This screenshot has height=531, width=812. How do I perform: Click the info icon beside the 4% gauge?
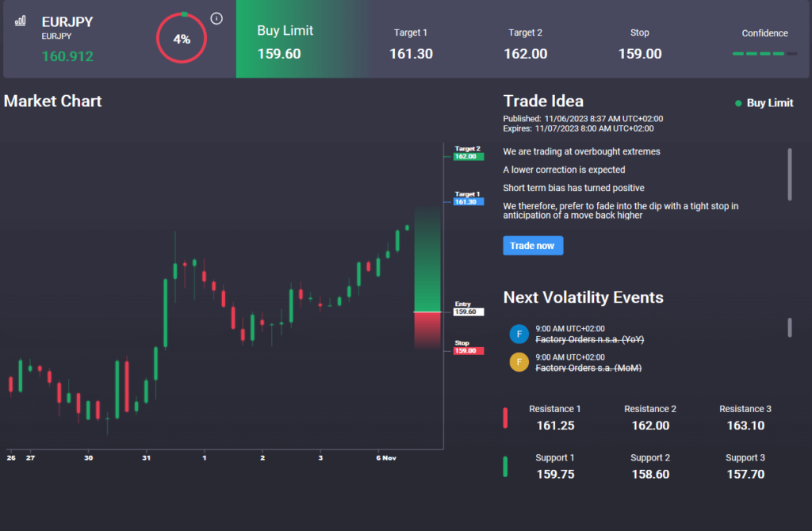pos(216,19)
